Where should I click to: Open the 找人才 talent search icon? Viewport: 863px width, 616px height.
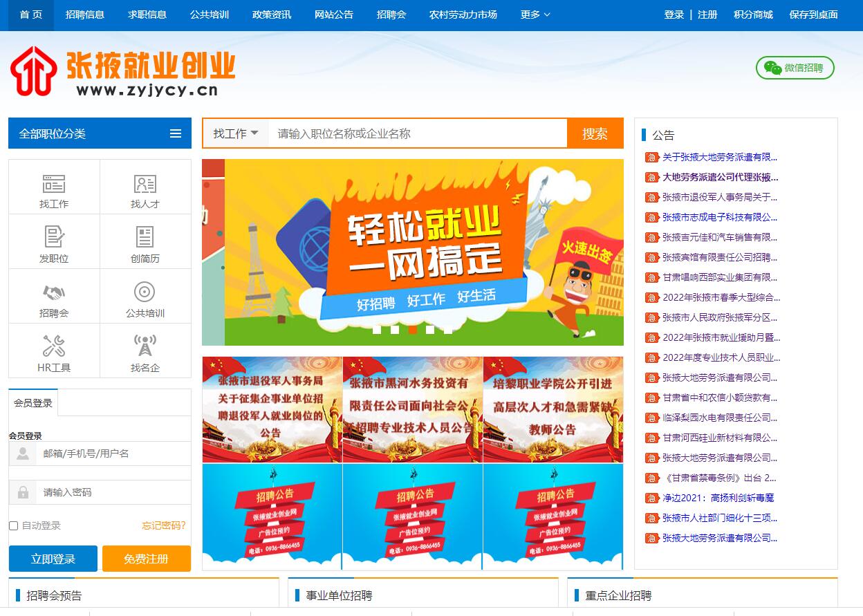click(145, 184)
